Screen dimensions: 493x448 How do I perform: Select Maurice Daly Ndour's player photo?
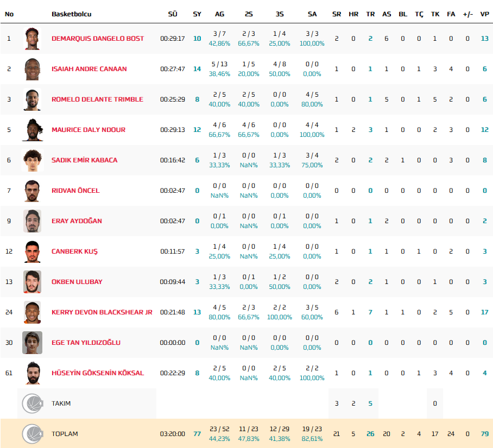pyautogui.click(x=32, y=130)
